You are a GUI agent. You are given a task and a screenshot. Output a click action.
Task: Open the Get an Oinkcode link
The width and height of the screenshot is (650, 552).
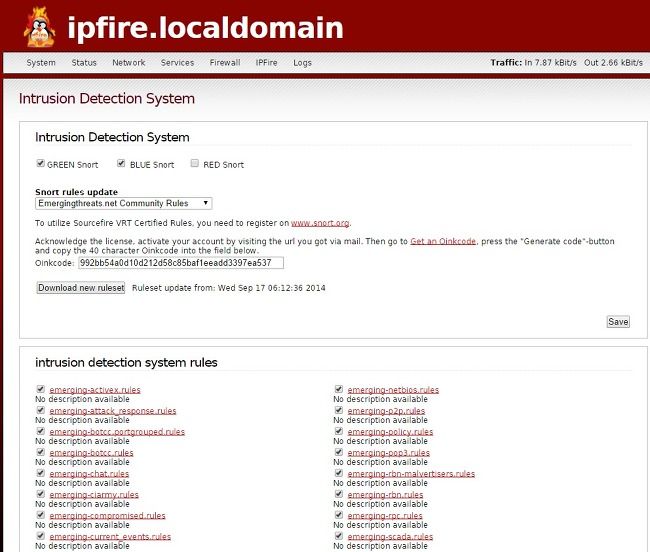pyautogui.click(x=443, y=241)
